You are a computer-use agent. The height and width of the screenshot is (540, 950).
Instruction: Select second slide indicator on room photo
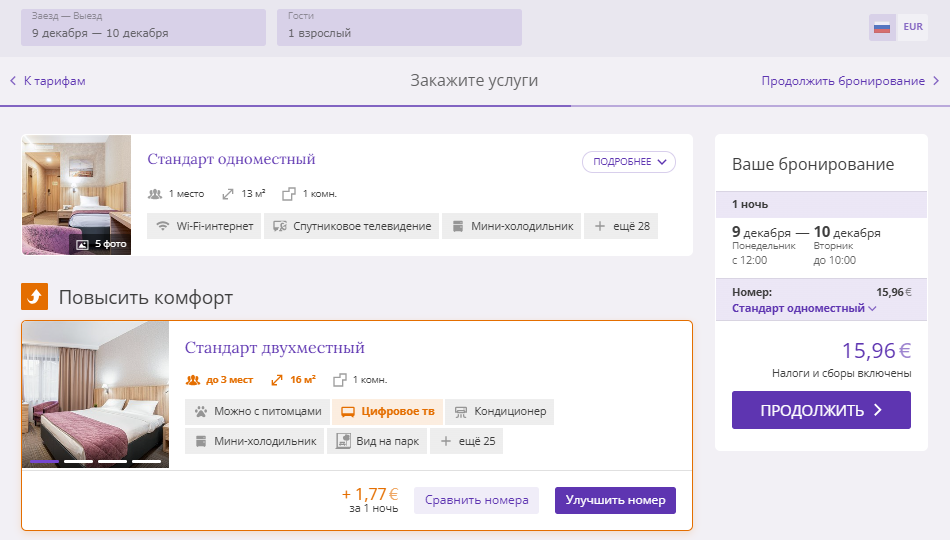pos(78,462)
